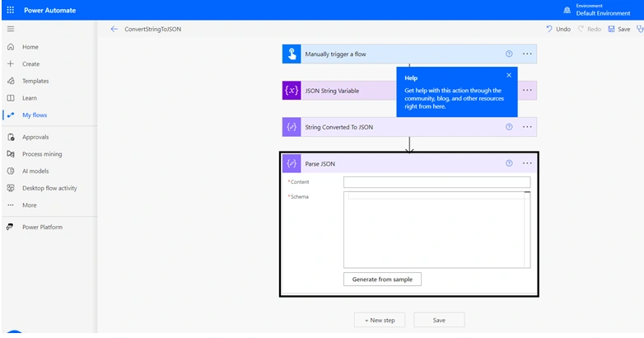Click the My flows icon

[x=11, y=115]
